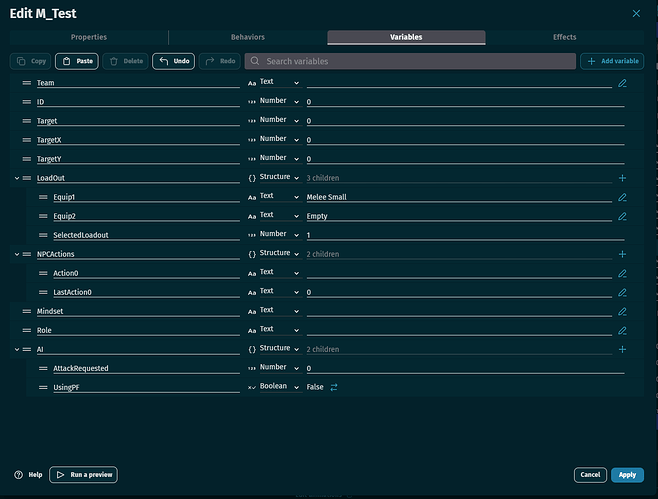Add child variable to AI structure

tap(622, 349)
